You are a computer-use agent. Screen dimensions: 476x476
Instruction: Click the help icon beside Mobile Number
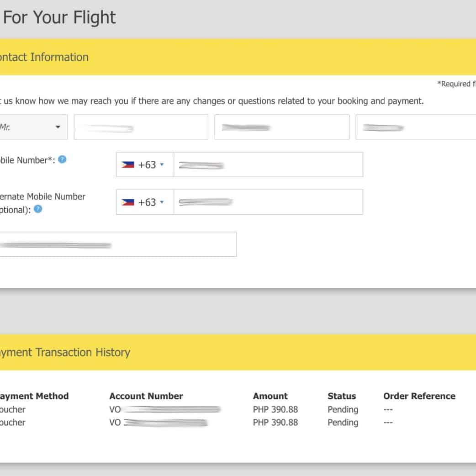click(63, 159)
